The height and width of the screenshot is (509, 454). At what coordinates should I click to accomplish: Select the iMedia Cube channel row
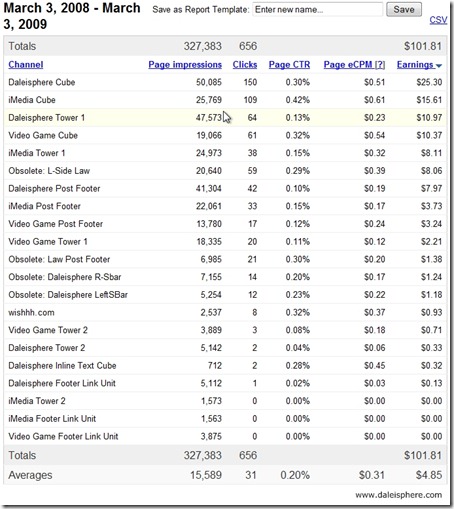click(x=225, y=100)
